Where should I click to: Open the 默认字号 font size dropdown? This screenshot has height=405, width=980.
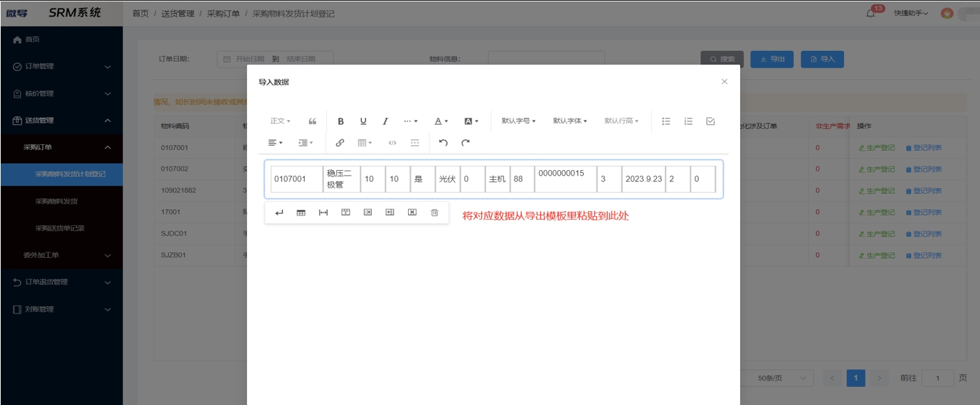click(x=518, y=121)
